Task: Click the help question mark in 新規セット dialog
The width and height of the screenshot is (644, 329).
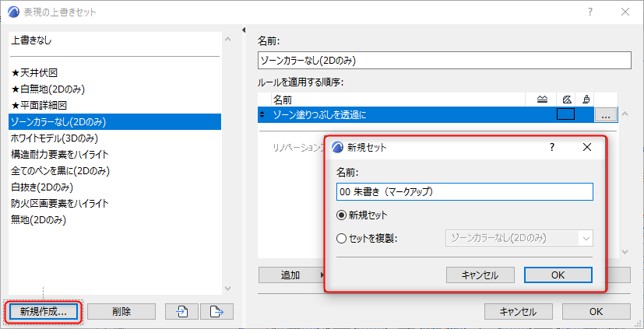Action: 552,147
